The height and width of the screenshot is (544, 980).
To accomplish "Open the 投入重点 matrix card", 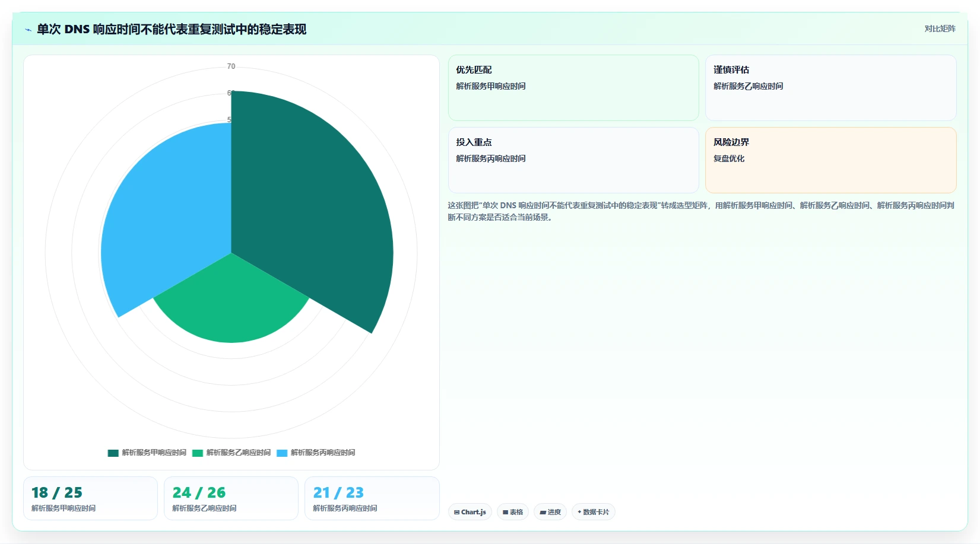I will [573, 160].
